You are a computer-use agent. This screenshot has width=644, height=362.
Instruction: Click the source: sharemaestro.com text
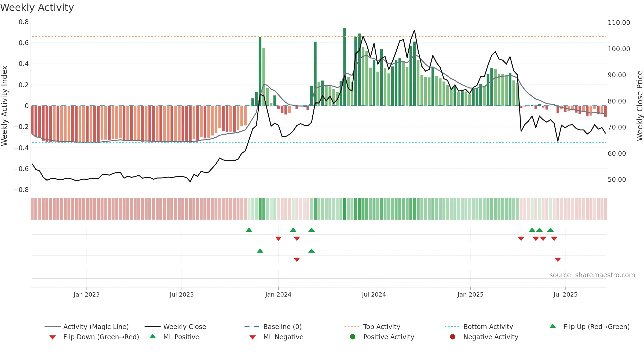[592, 275]
